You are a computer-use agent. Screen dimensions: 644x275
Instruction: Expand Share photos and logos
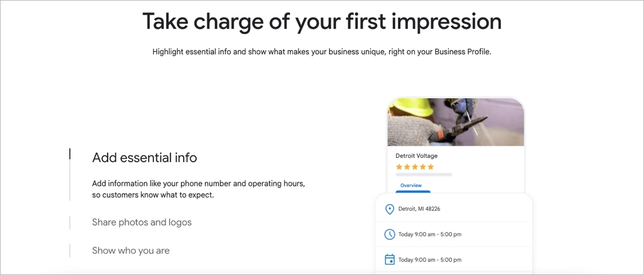[x=142, y=222]
